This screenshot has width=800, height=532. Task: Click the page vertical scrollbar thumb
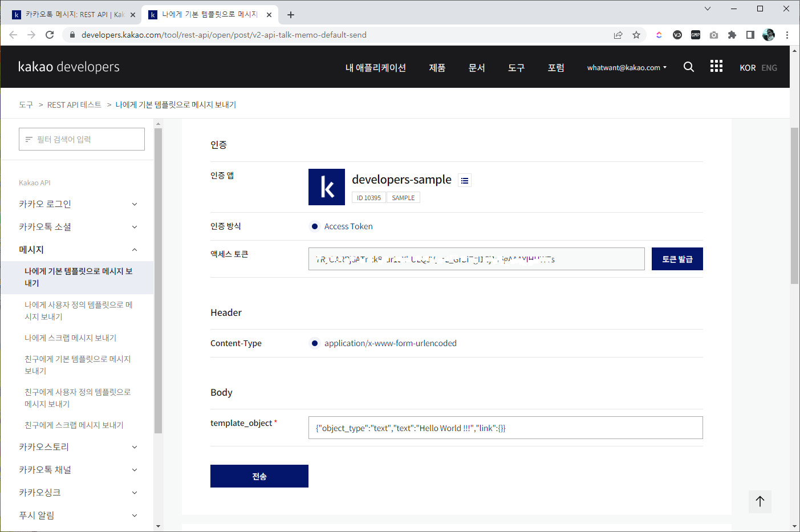(x=794, y=205)
